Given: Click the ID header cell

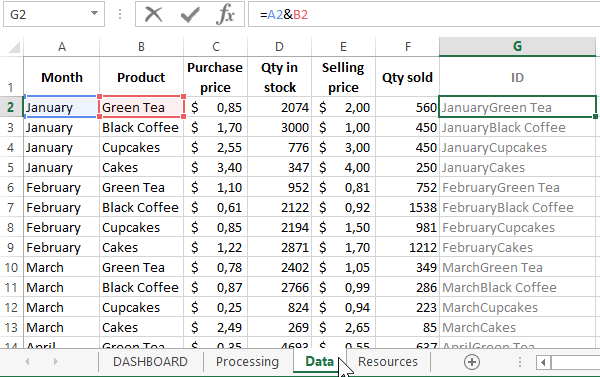Looking at the screenshot, I should point(517,77).
